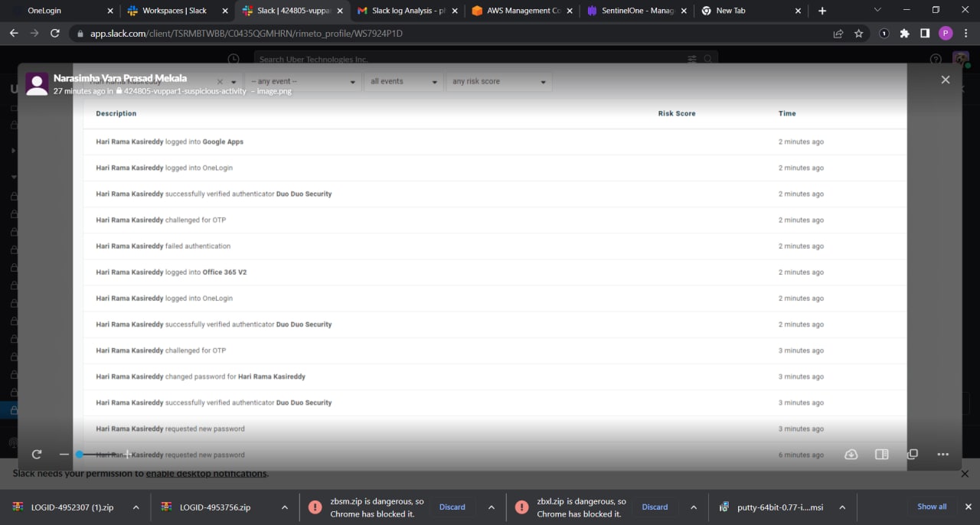Open a new browser tab
Image resolution: width=980 pixels, height=525 pixels.
point(822,11)
